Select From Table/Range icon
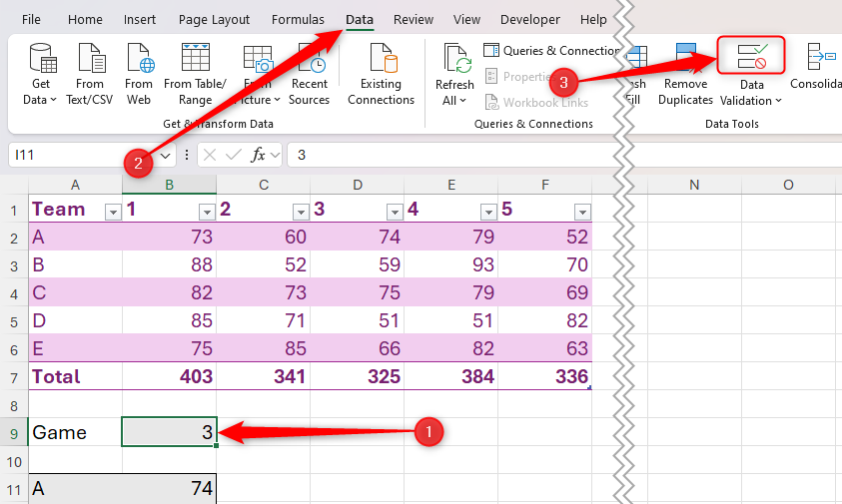The width and height of the screenshot is (842, 504). click(x=195, y=75)
